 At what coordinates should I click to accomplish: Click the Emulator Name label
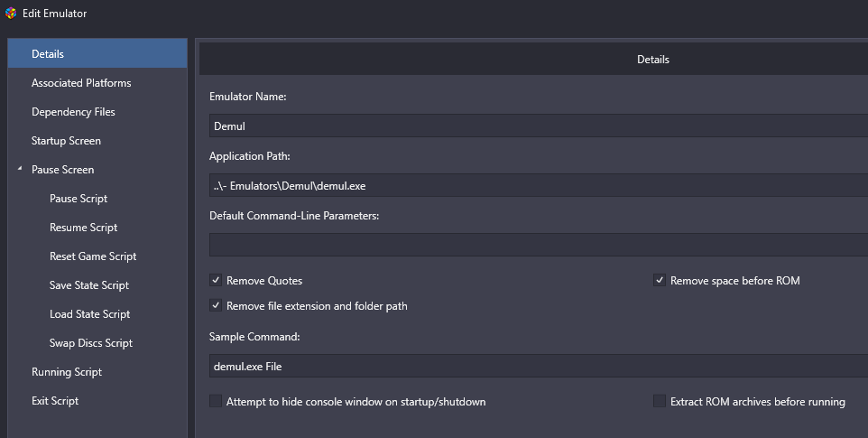(x=247, y=97)
